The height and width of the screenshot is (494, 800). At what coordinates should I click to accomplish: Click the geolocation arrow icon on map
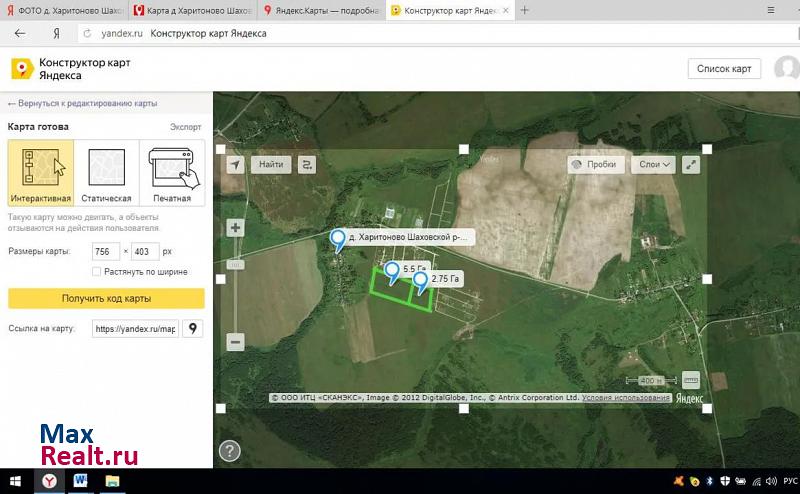pyautogui.click(x=235, y=164)
